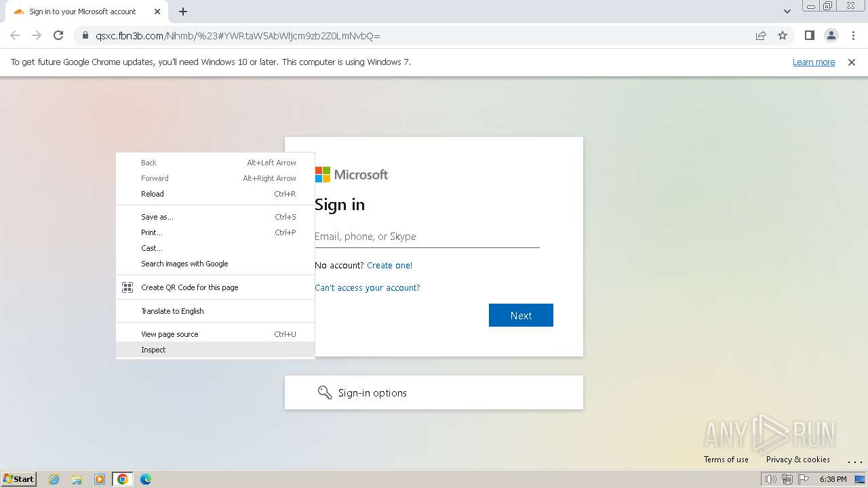Open the Learn more link
Image resolution: width=868 pixels, height=488 pixels.
click(x=814, y=62)
